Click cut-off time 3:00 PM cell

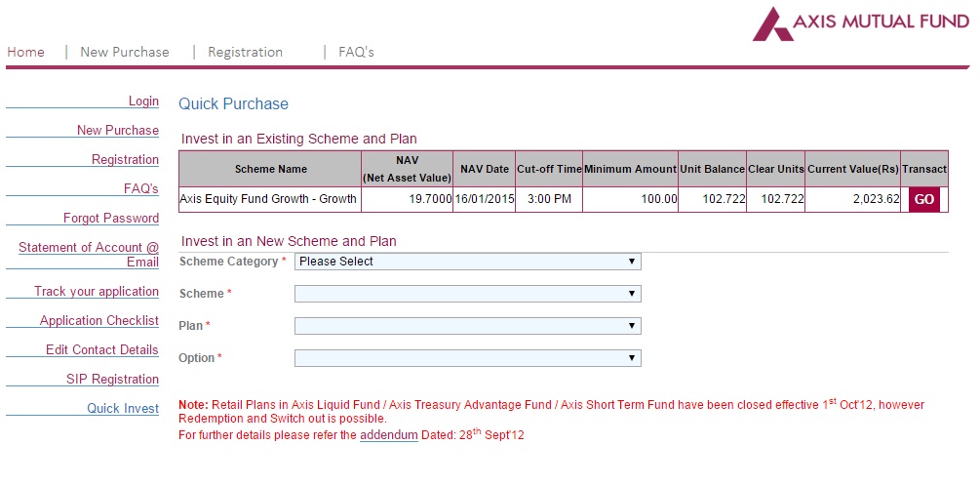click(x=549, y=199)
